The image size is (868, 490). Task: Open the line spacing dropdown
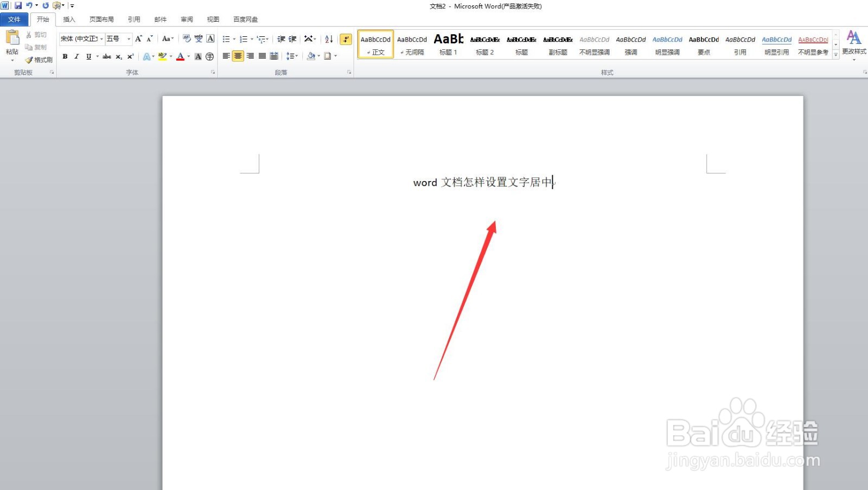[x=292, y=56]
